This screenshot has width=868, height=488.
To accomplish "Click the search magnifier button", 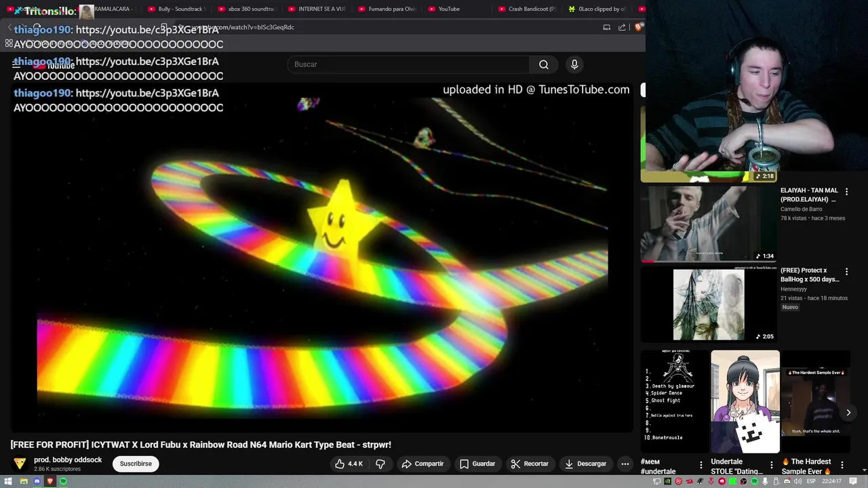I will click(x=544, y=64).
